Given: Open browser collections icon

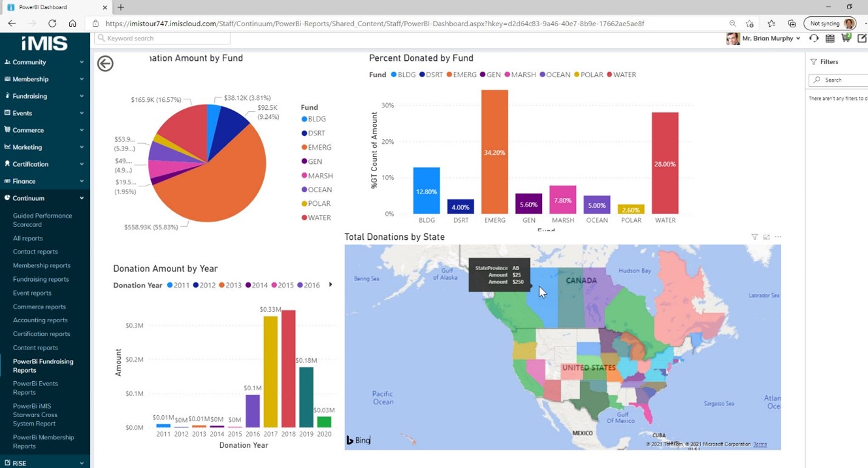Looking at the screenshot, I should 792,24.
